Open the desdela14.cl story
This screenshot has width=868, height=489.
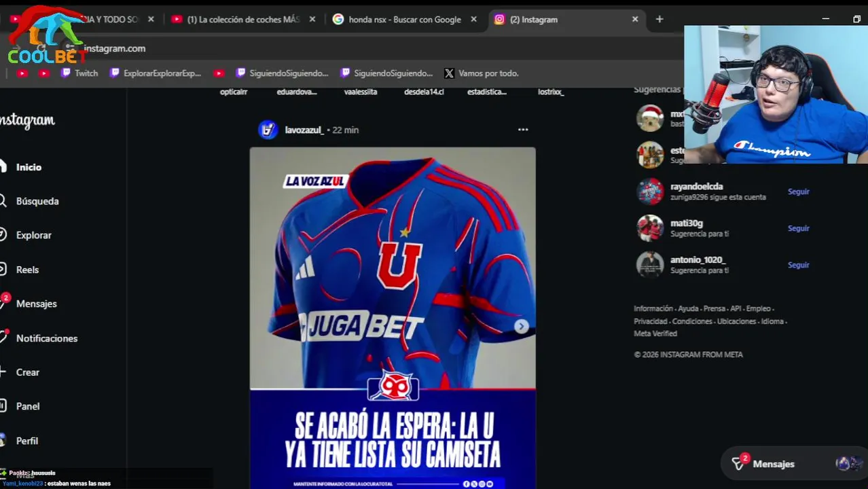pyautogui.click(x=424, y=92)
